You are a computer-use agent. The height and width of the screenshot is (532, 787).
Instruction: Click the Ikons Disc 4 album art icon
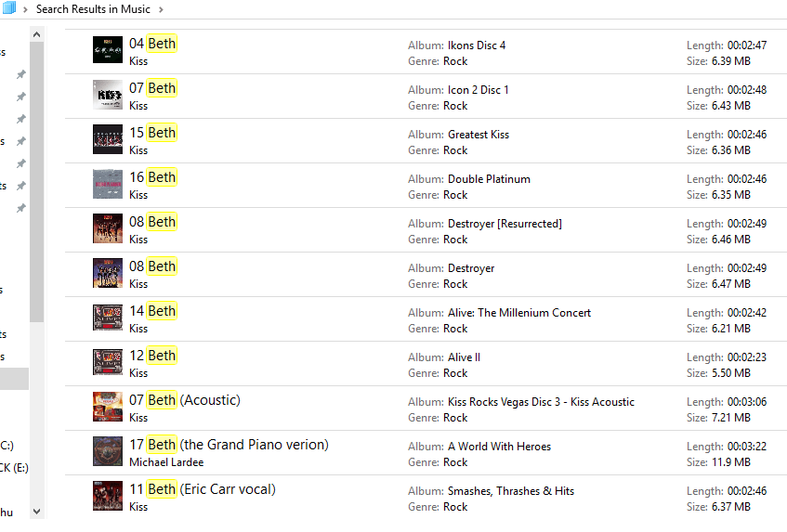[x=108, y=50]
